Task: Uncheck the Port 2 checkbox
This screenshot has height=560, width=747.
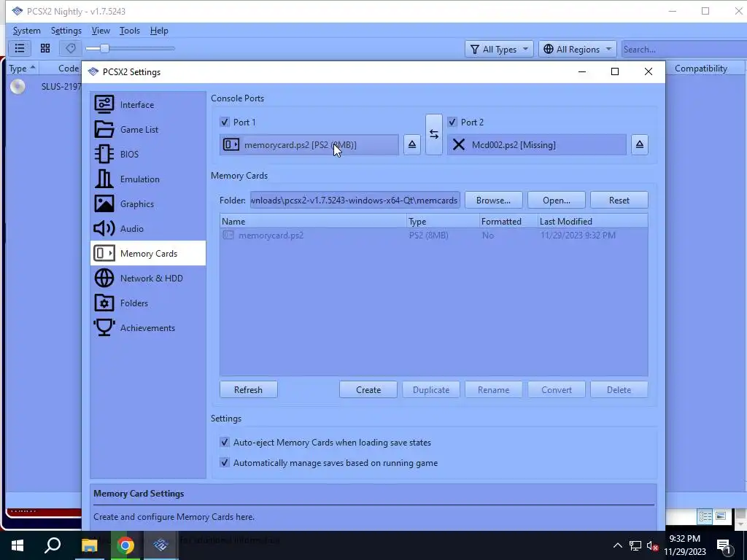Action: pos(452,122)
